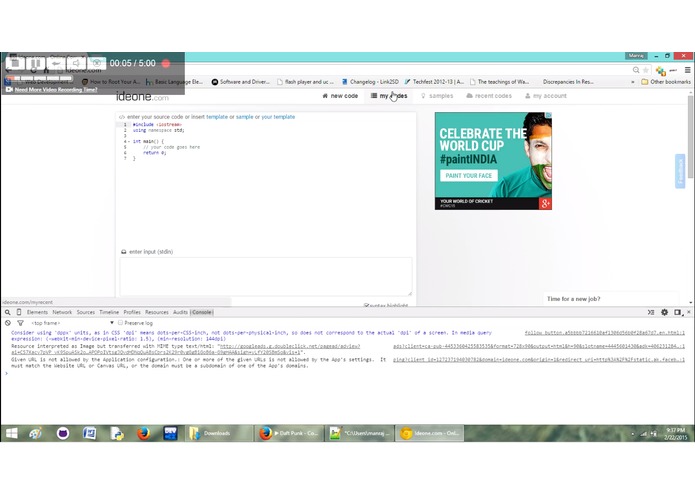Viewport: 695px width, 494px height.
Task: Toggle the DevTools device mode icon
Action: tap(19, 312)
